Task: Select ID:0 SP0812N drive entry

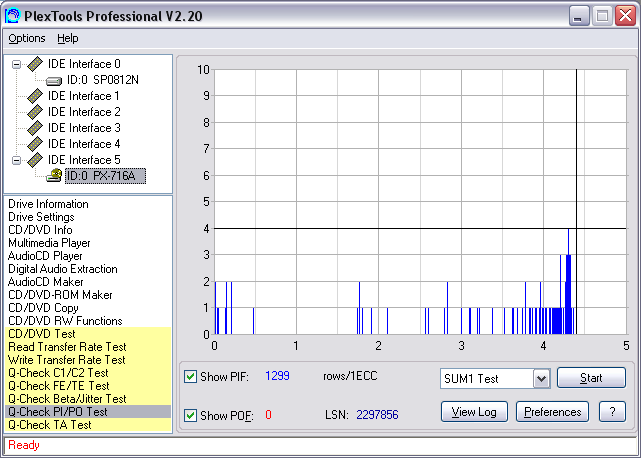Action: pos(103,80)
